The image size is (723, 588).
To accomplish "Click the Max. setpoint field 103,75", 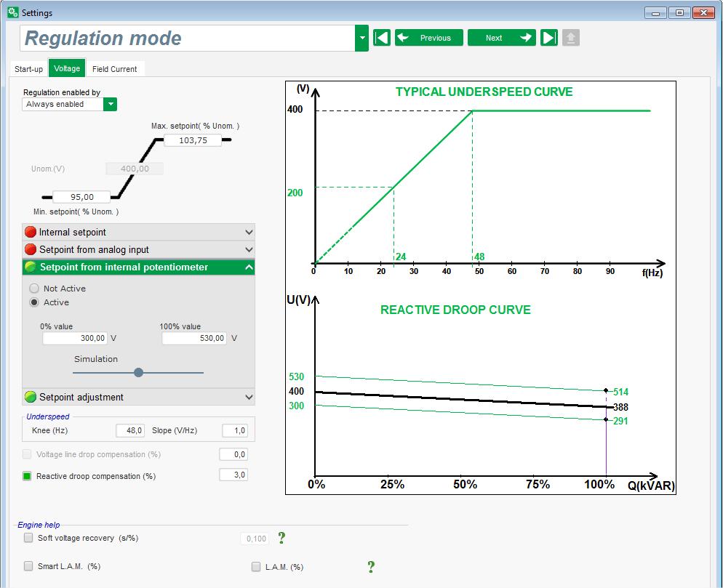I will tap(193, 140).
